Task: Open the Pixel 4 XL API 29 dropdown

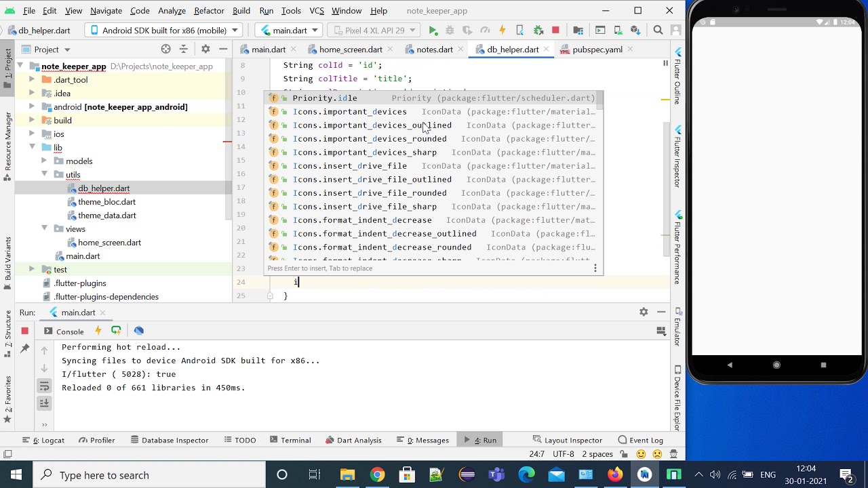Action: coord(373,30)
